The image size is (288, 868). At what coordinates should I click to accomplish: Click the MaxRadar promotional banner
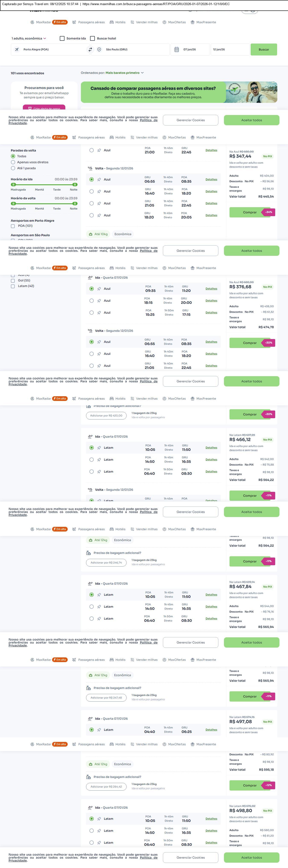click(x=179, y=92)
